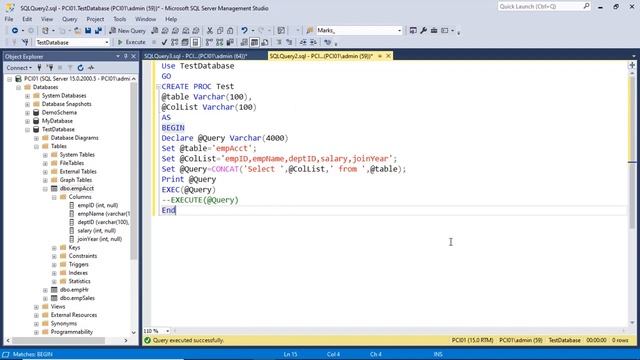Expand the dbo.empHr table node
This screenshot has height=360, width=640.
[x=45, y=290]
